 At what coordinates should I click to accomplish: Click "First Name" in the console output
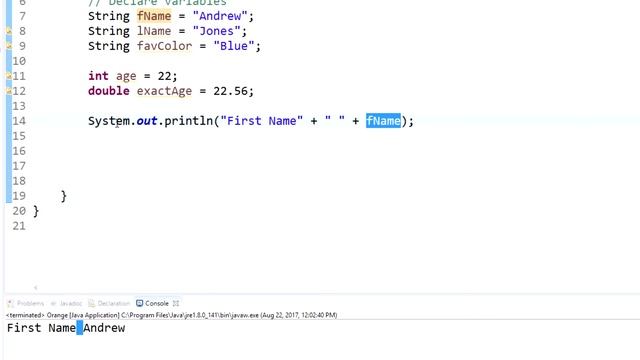click(x=41, y=328)
